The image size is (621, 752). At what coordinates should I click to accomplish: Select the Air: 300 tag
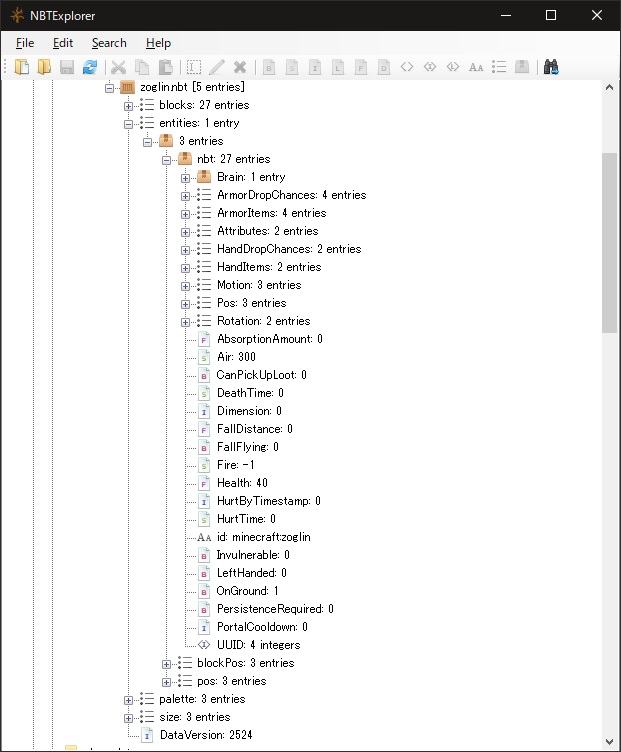click(x=236, y=357)
